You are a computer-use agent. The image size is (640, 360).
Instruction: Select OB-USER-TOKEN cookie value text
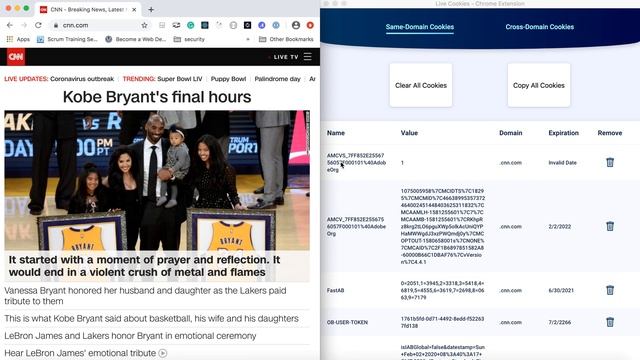pos(442,322)
